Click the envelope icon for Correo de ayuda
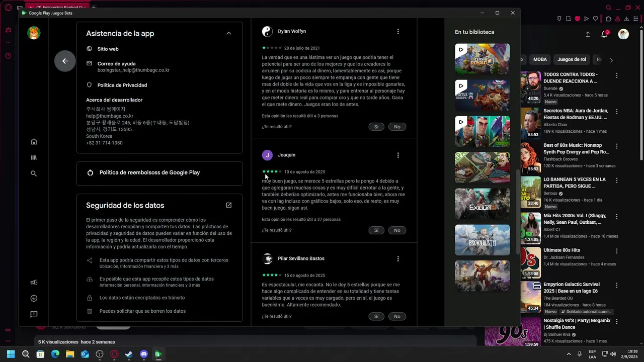Screen dimensions: 644x362 pyautogui.click(x=89, y=64)
